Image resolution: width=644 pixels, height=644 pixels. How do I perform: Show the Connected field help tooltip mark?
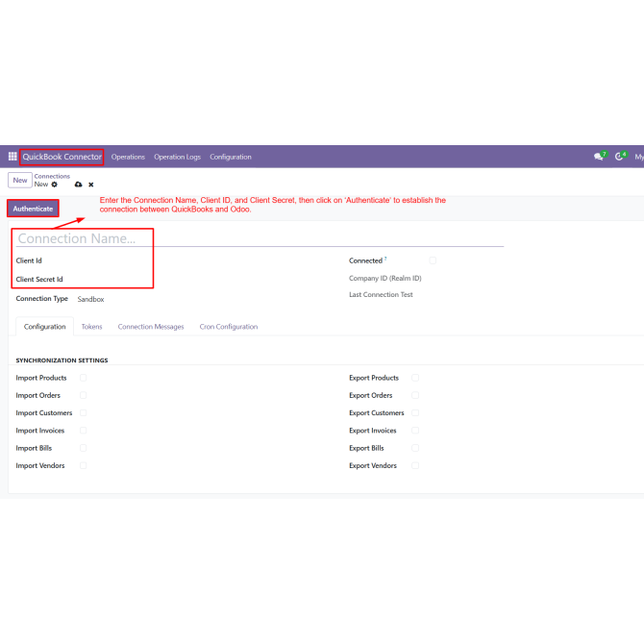(385, 259)
